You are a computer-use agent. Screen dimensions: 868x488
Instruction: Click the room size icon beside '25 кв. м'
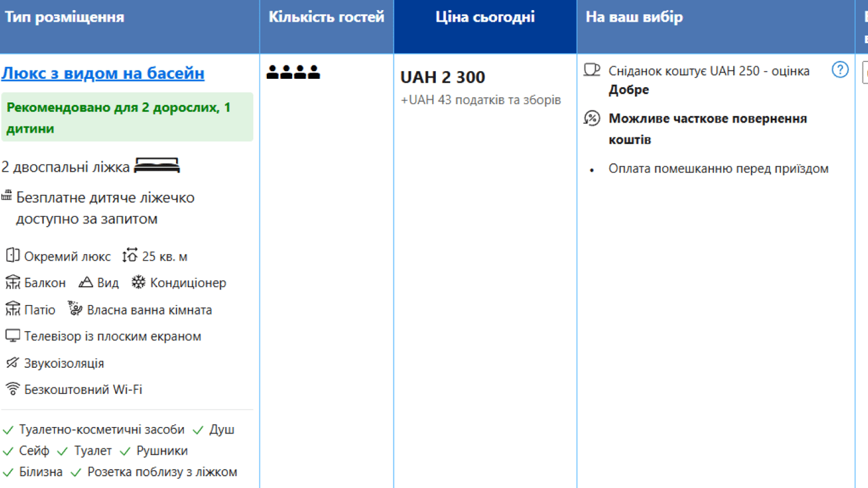coord(130,256)
